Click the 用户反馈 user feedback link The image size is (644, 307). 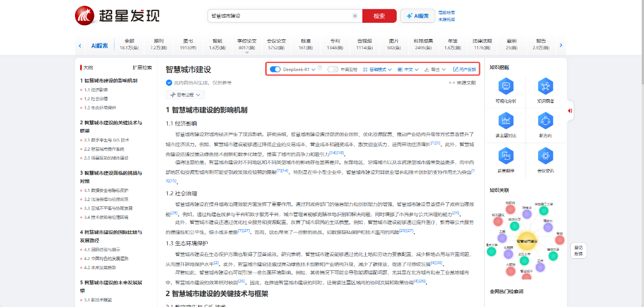(x=464, y=69)
